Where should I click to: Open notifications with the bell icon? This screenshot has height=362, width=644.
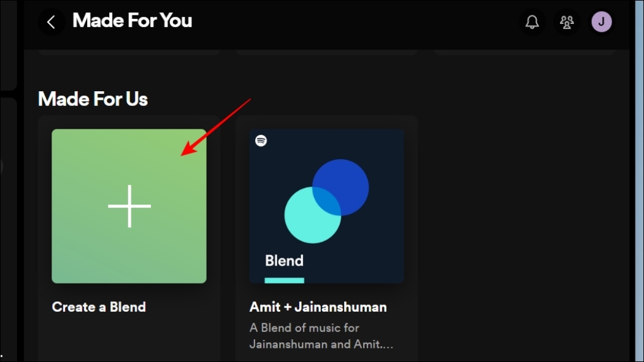click(531, 21)
